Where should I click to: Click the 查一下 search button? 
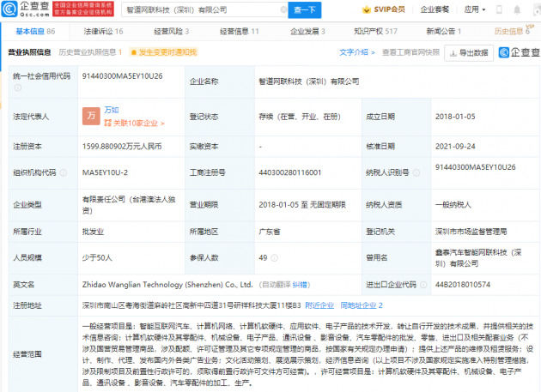(x=305, y=10)
